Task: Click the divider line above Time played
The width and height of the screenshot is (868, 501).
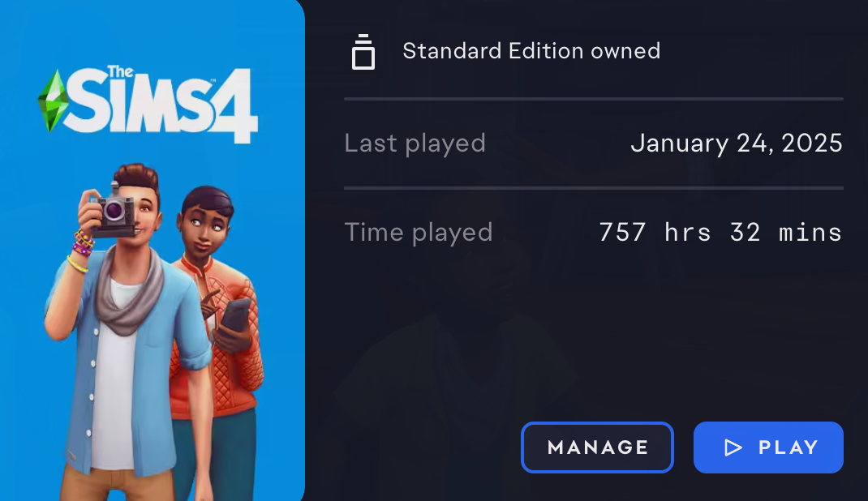Action: [x=594, y=188]
